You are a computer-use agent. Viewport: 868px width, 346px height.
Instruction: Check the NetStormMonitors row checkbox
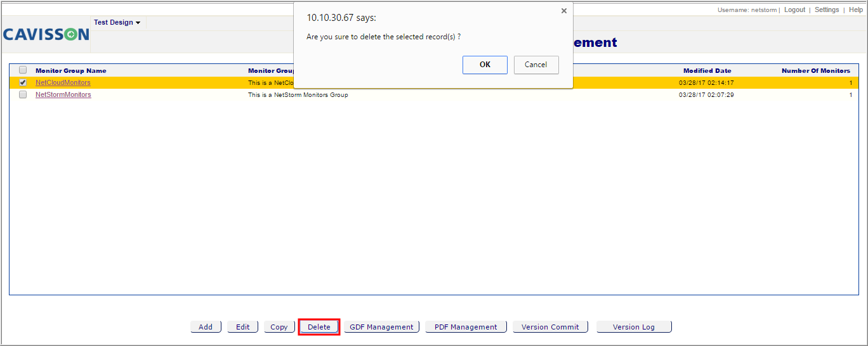click(x=23, y=94)
